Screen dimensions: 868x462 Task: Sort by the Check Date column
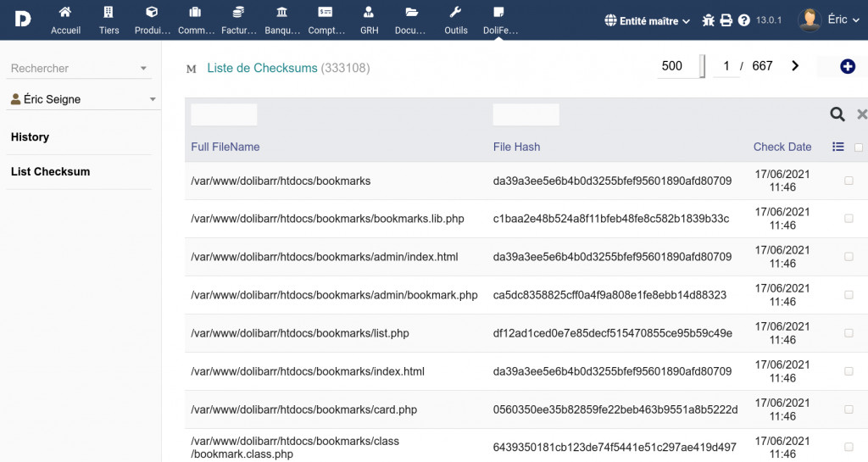(782, 147)
